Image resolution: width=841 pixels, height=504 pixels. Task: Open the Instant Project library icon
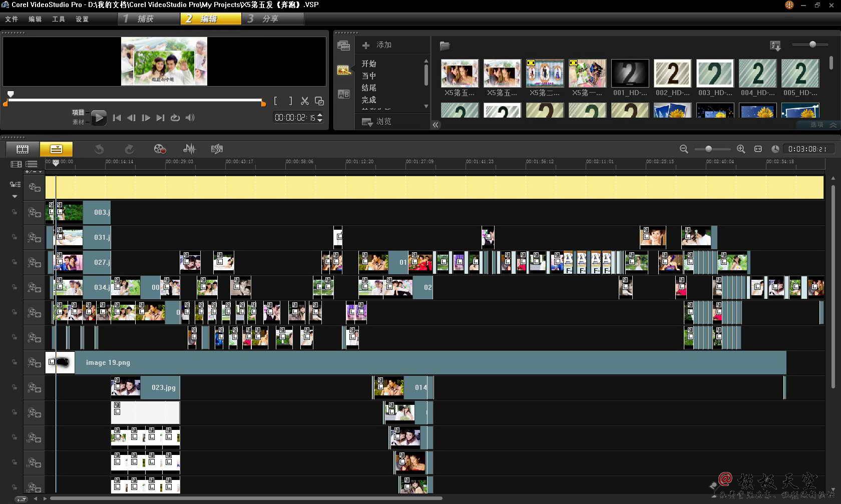pyautogui.click(x=344, y=70)
